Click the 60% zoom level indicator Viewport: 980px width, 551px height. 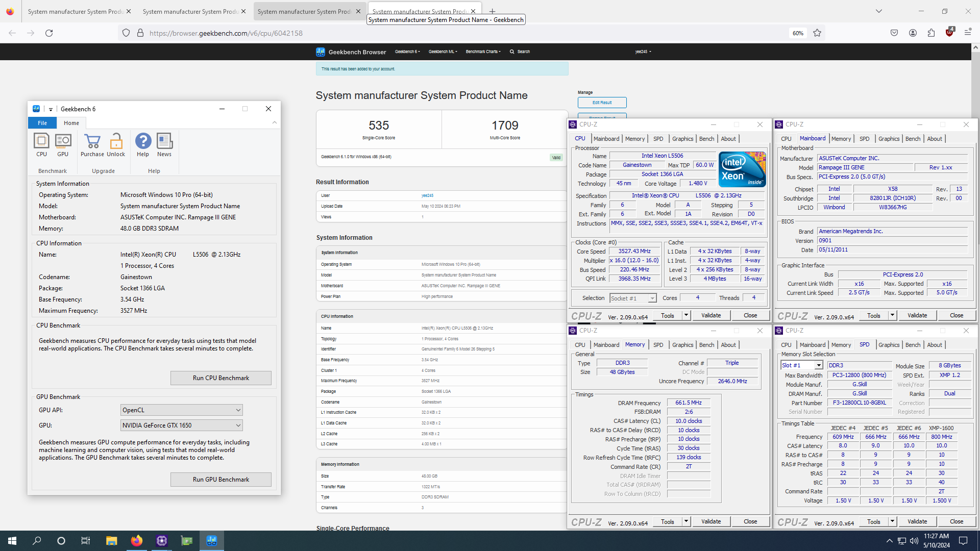coord(798,33)
